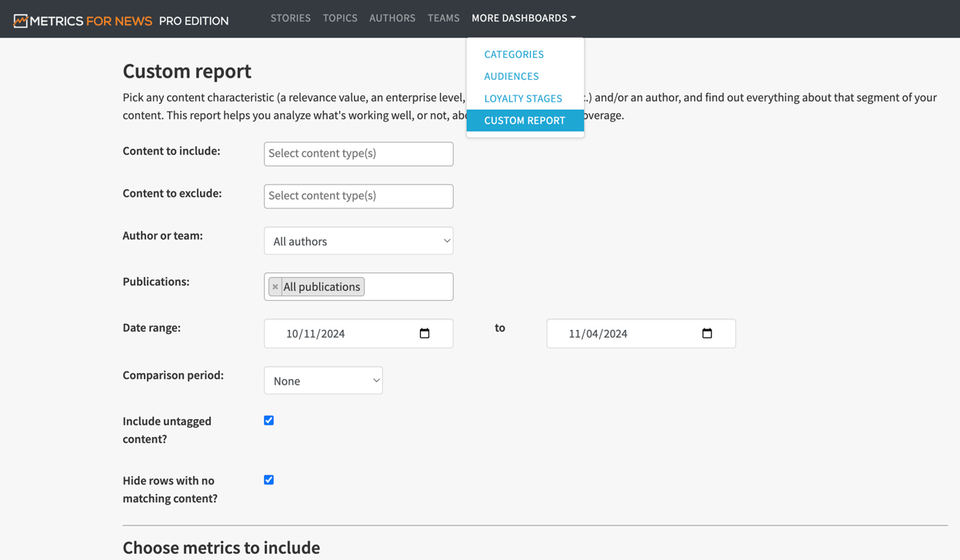
Task: Select Custom Report menu entry
Action: click(x=525, y=121)
